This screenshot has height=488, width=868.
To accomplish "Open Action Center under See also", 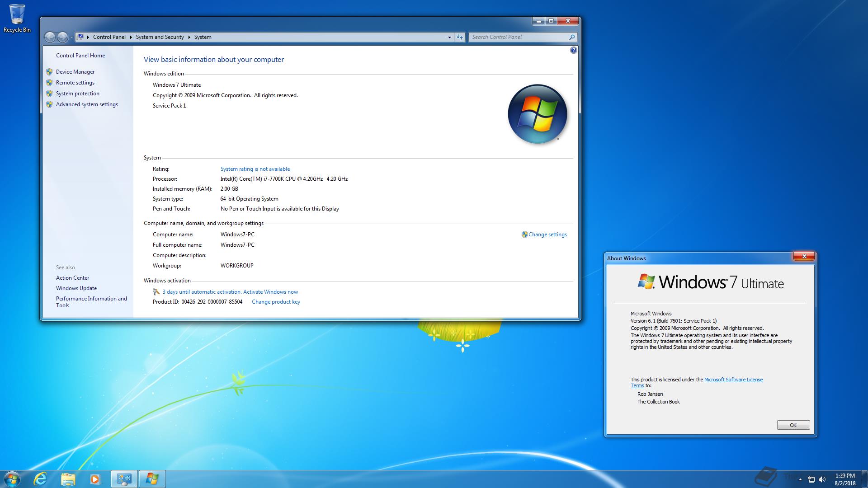I will click(x=72, y=278).
